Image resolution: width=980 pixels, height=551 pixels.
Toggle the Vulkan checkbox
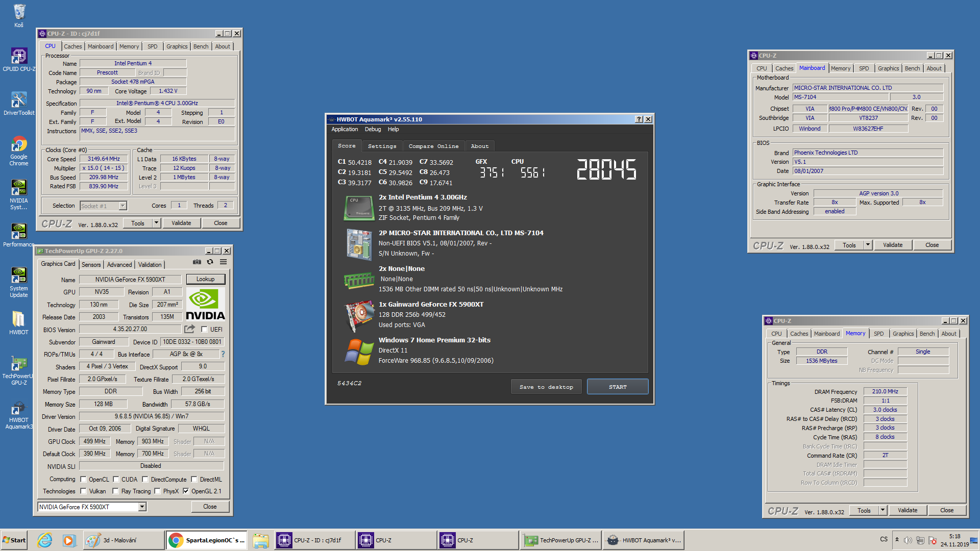click(83, 491)
